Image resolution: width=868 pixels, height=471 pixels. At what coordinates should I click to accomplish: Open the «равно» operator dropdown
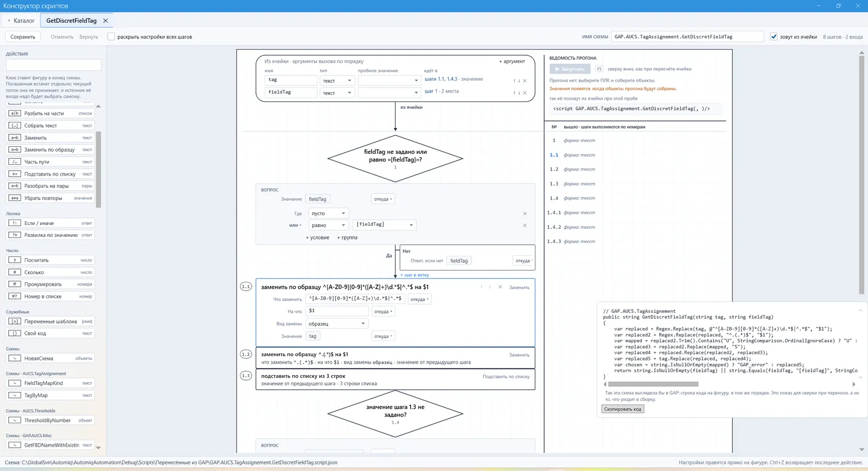pos(328,225)
